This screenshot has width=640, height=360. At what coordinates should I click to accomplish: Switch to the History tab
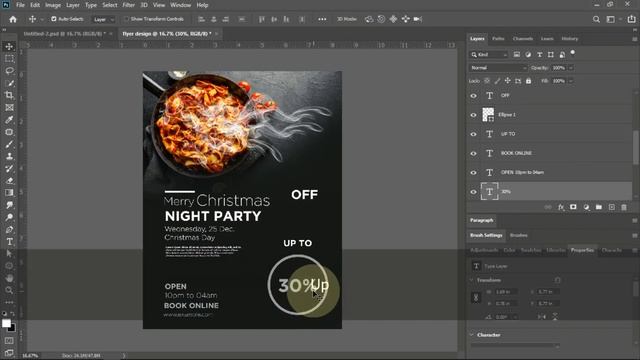click(x=570, y=39)
